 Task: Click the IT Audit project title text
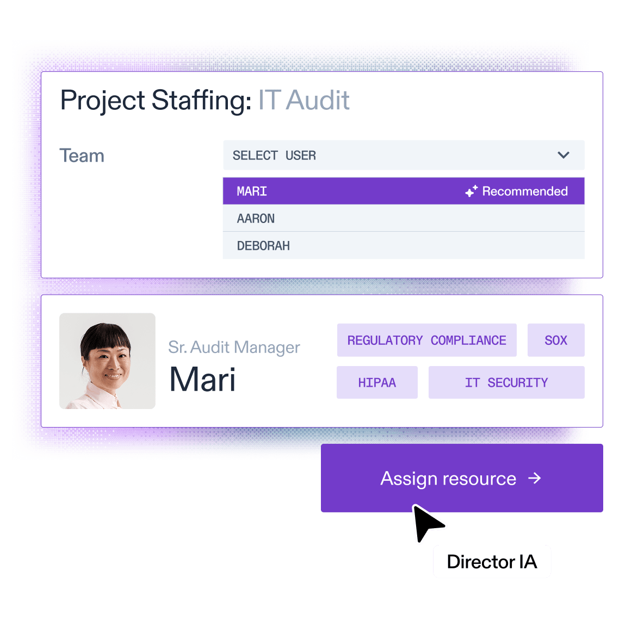304,100
